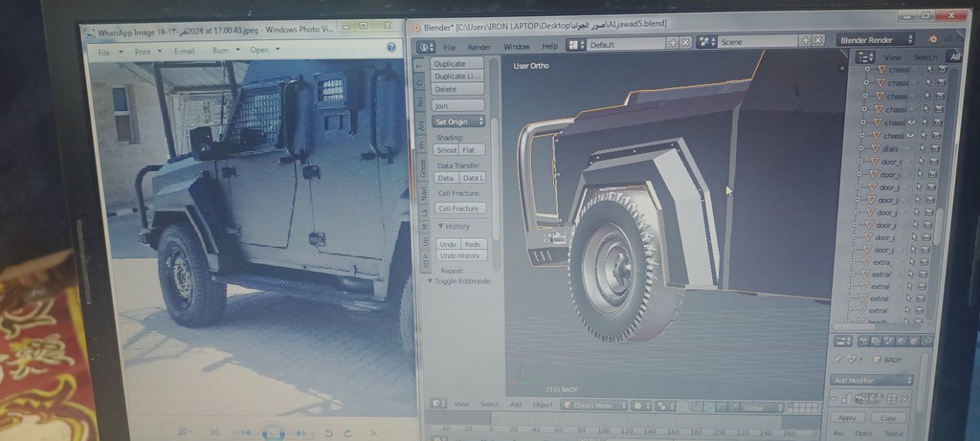Click the Cell Fracture button
980x441 pixels.
click(x=460, y=209)
